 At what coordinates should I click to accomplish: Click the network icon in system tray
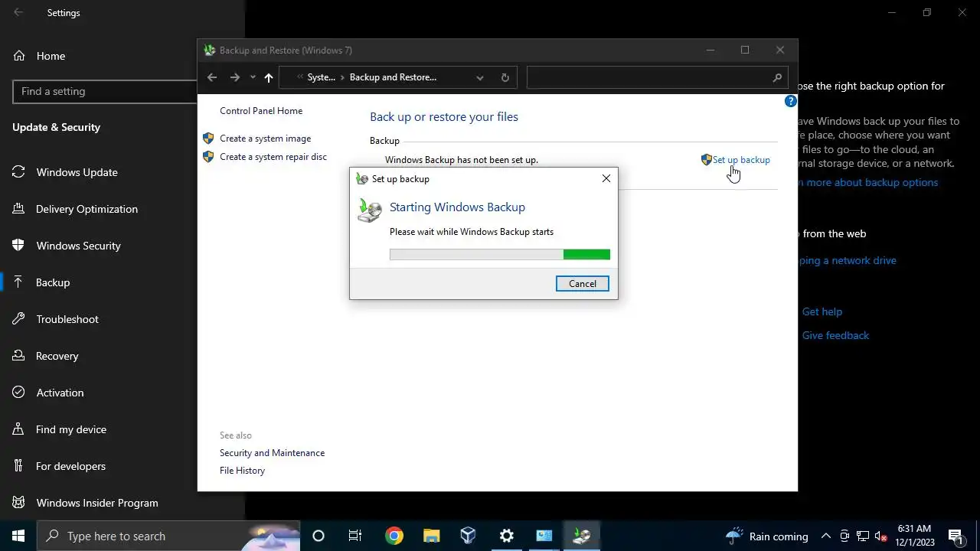pos(863,536)
